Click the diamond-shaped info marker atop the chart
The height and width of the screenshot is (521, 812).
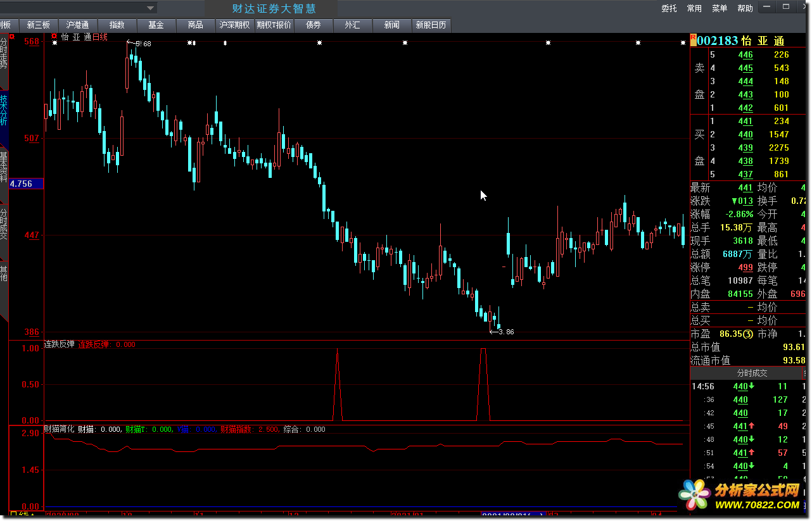tap(225, 43)
